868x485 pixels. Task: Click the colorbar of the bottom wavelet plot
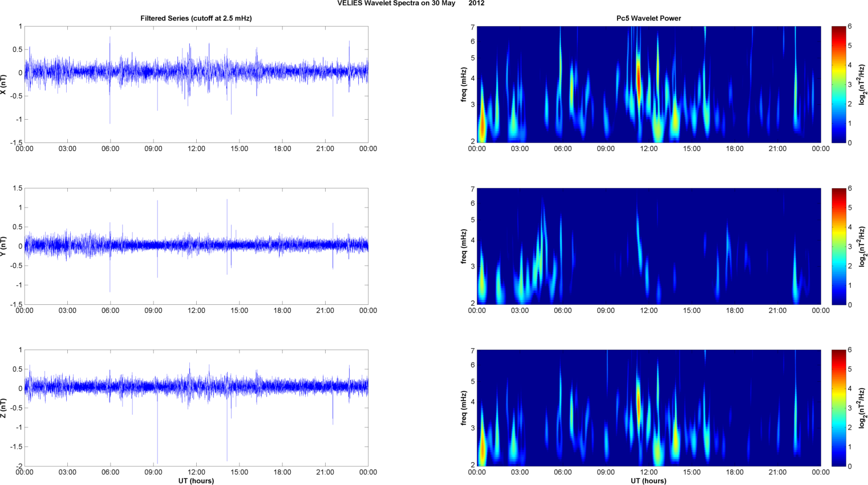tap(838, 408)
